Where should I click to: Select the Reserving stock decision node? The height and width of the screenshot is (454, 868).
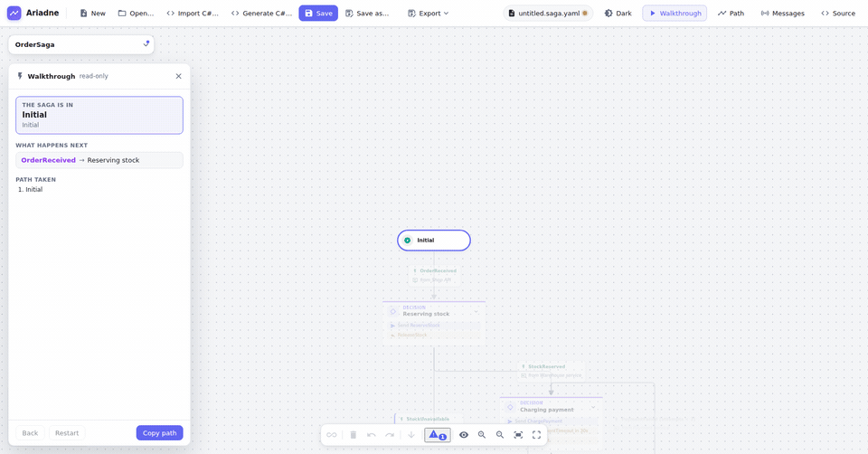(434, 324)
